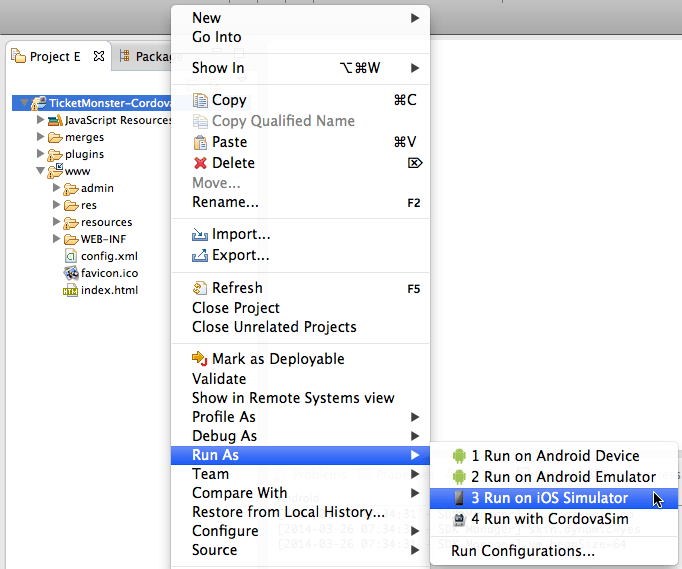Close the Project Explorer tab
Screen dimensions: 682x569
[98, 57]
